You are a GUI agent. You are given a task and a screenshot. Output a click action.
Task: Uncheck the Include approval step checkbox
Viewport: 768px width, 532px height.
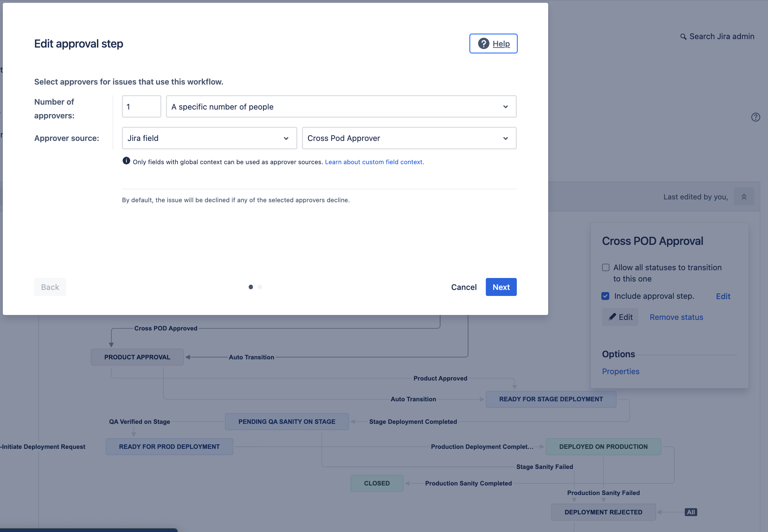605,296
